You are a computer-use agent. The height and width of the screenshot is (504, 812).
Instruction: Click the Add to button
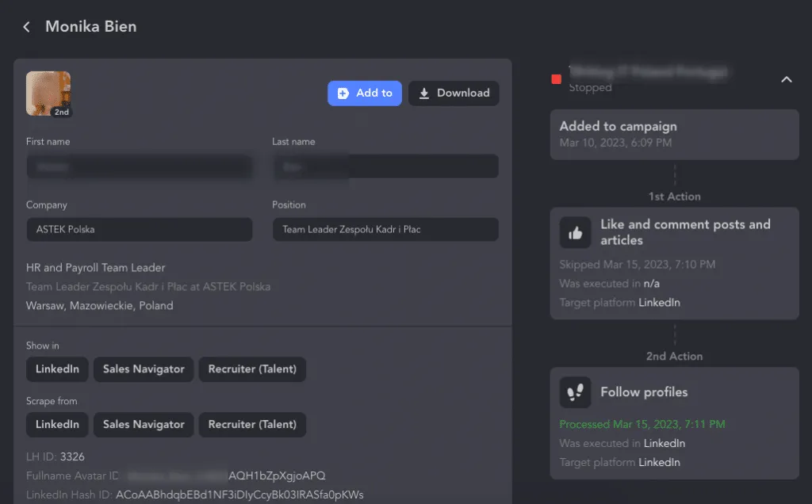click(365, 94)
